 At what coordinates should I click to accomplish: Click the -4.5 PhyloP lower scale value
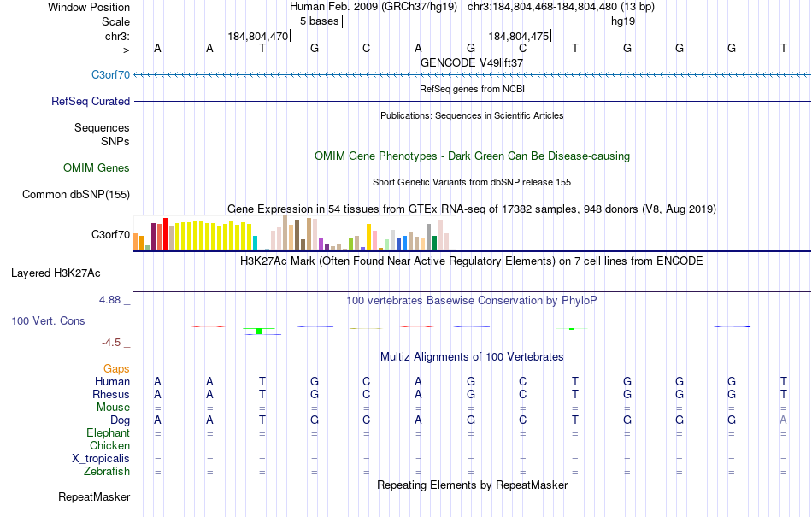[x=111, y=343]
